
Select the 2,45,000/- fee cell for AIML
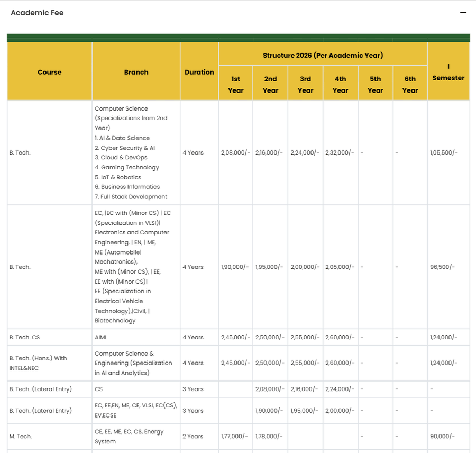(x=235, y=337)
